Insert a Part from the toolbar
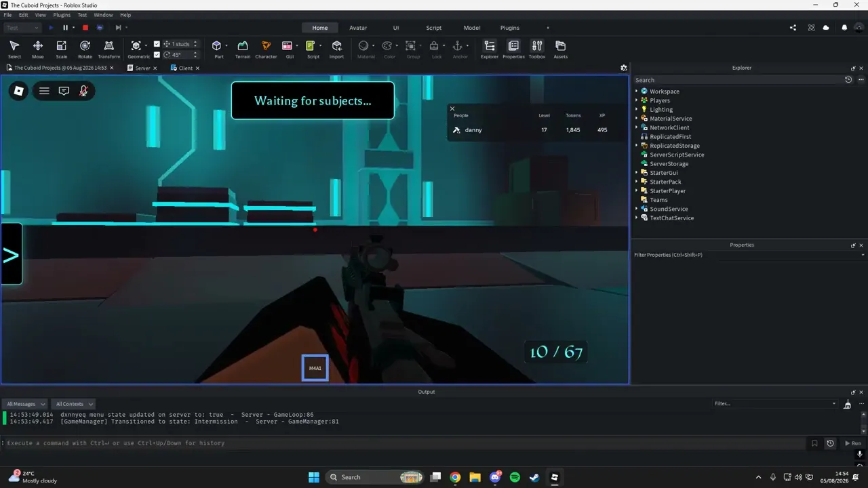The width and height of the screenshot is (868, 488). coord(217,46)
